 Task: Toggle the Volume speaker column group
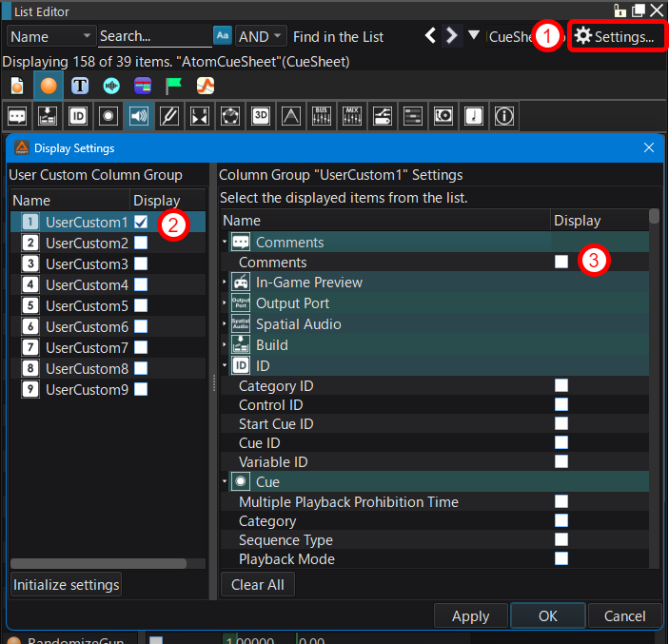coord(139,116)
